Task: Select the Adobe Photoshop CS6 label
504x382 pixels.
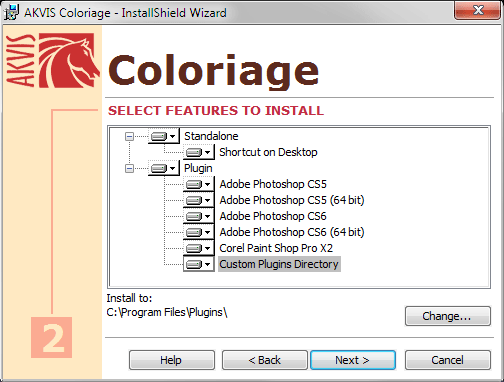Action: [x=273, y=216]
